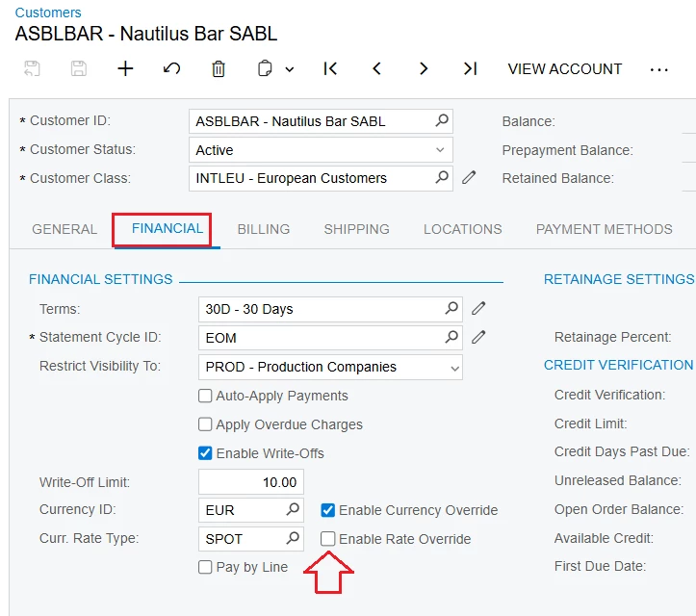Click the Save and Close toolbar icon
Screen dimensions: 696x616
pyautogui.click(x=32, y=68)
